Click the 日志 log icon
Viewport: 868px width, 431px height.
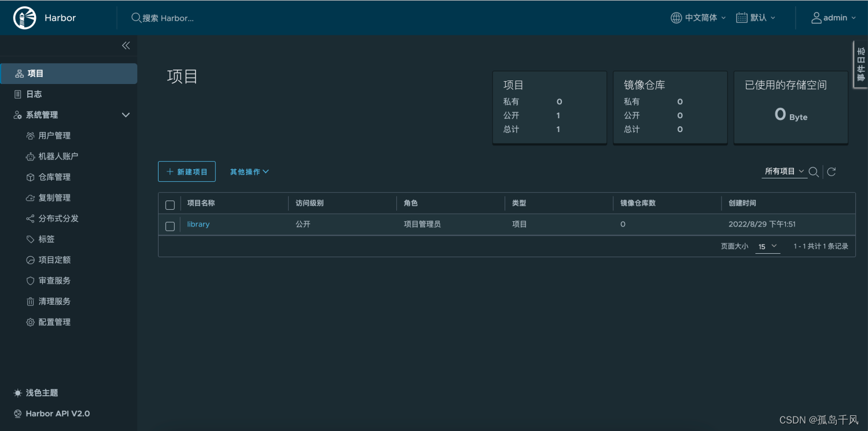(x=18, y=94)
